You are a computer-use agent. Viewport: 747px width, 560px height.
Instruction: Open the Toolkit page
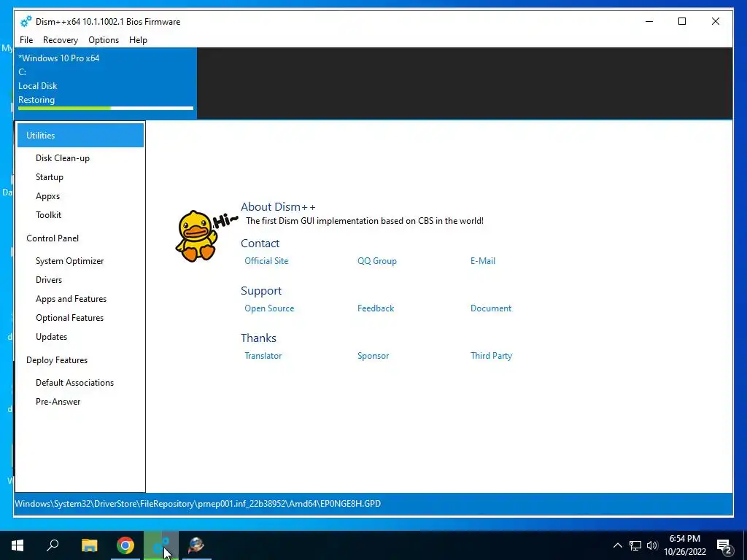click(x=48, y=215)
